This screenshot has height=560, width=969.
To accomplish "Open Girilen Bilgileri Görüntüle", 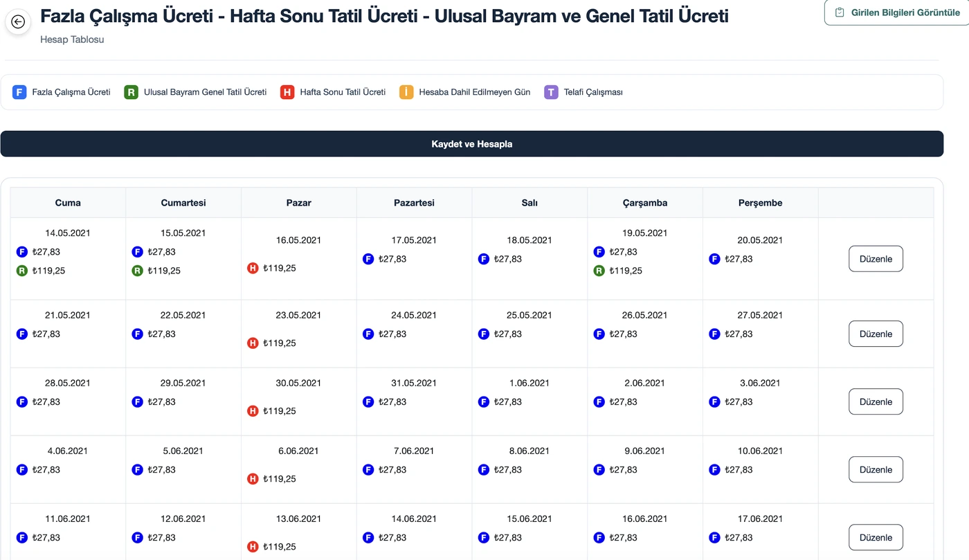I will [897, 12].
